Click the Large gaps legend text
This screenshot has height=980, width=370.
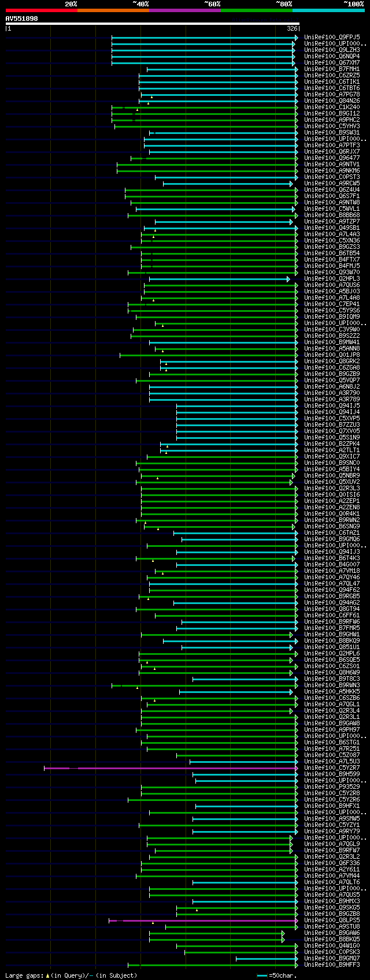(71, 975)
